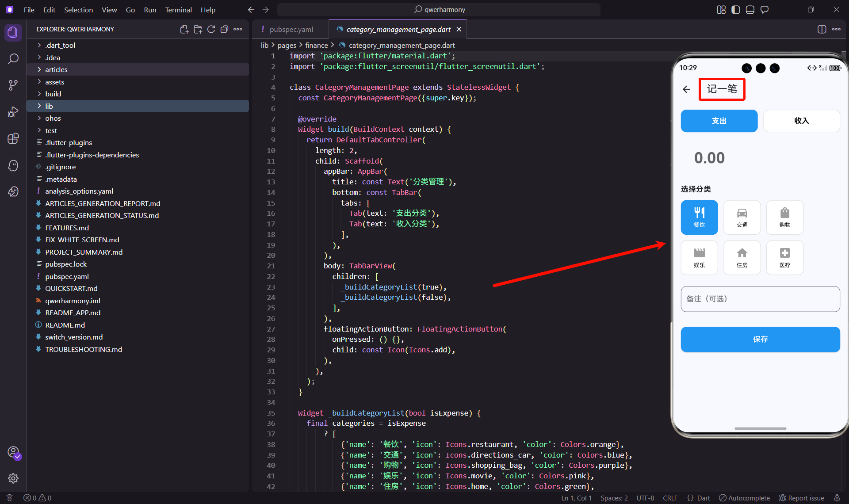Click the 备注 (可选) input field

tap(760, 299)
